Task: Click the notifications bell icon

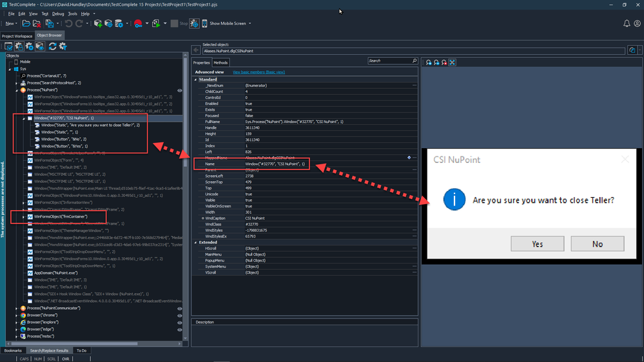Action: click(626, 24)
